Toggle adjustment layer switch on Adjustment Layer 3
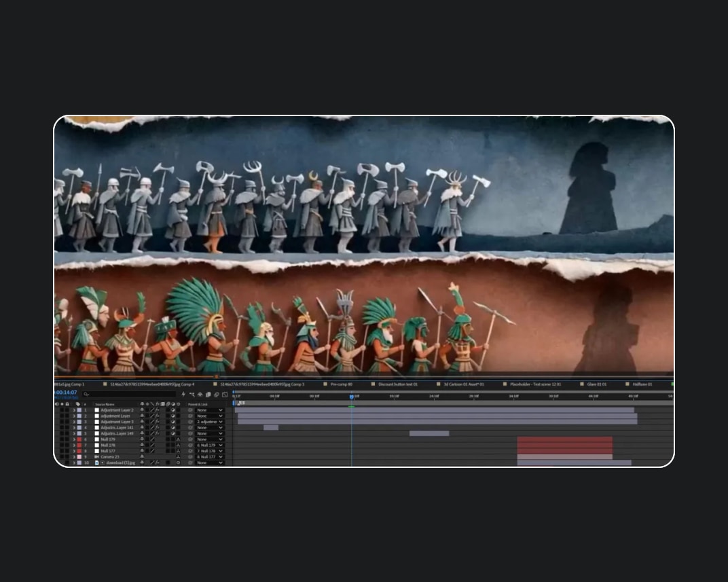 (173, 422)
